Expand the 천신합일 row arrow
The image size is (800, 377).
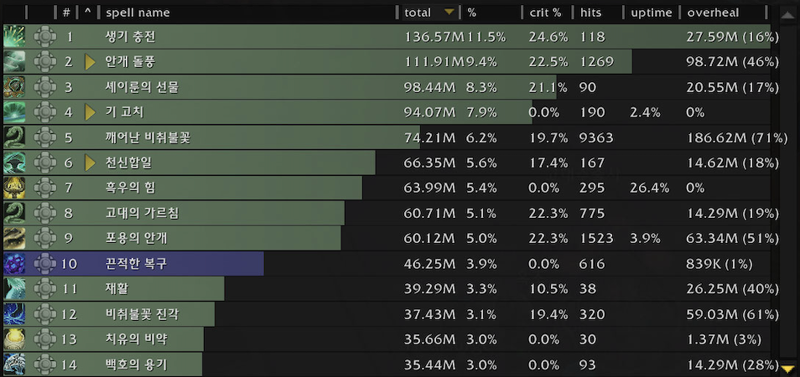pos(90,163)
